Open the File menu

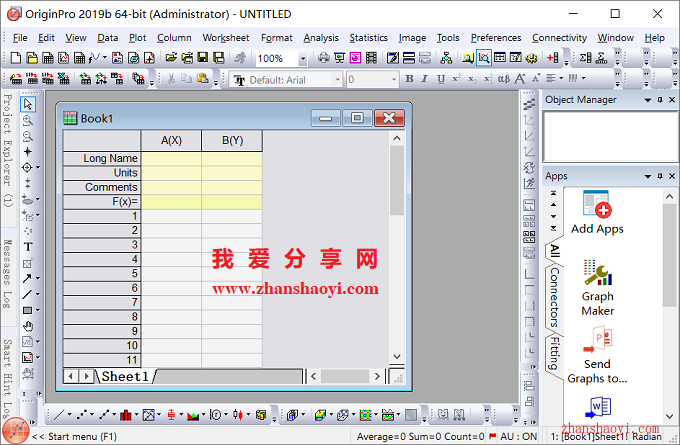click(x=20, y=38)
